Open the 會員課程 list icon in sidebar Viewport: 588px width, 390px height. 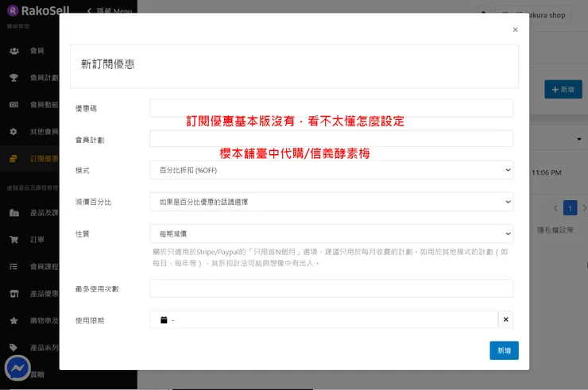(x=14, y=267)
